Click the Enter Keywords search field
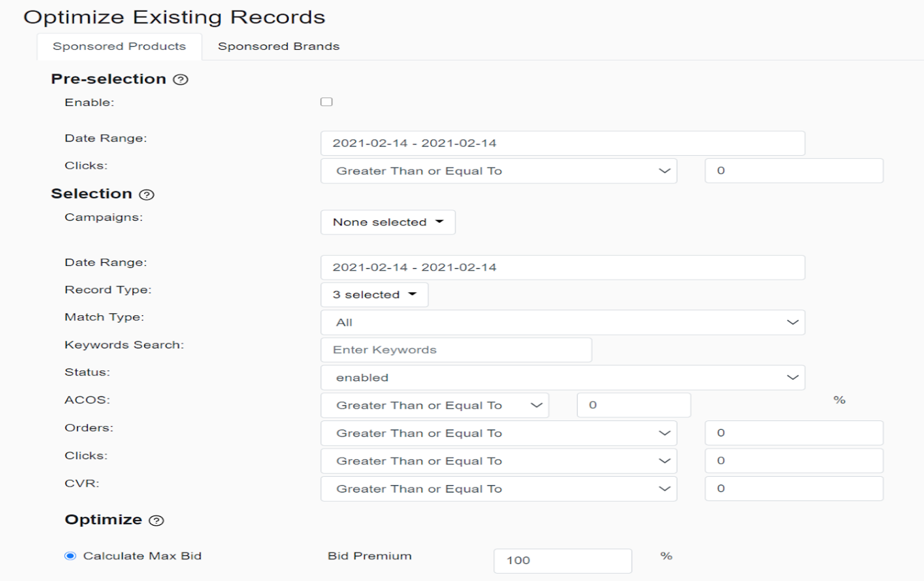Viewport: 924px width, 581px height. click(456, 350)
